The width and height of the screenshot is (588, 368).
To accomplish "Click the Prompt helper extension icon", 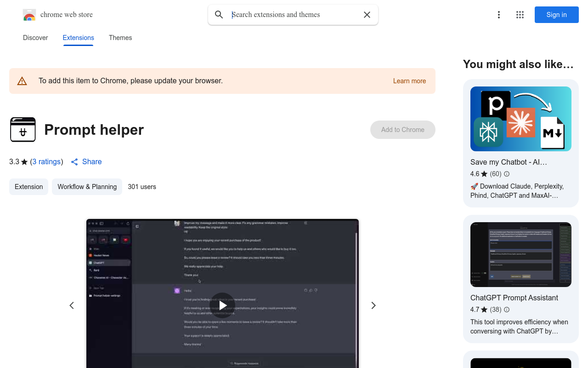I will click(x=23, y=130).
